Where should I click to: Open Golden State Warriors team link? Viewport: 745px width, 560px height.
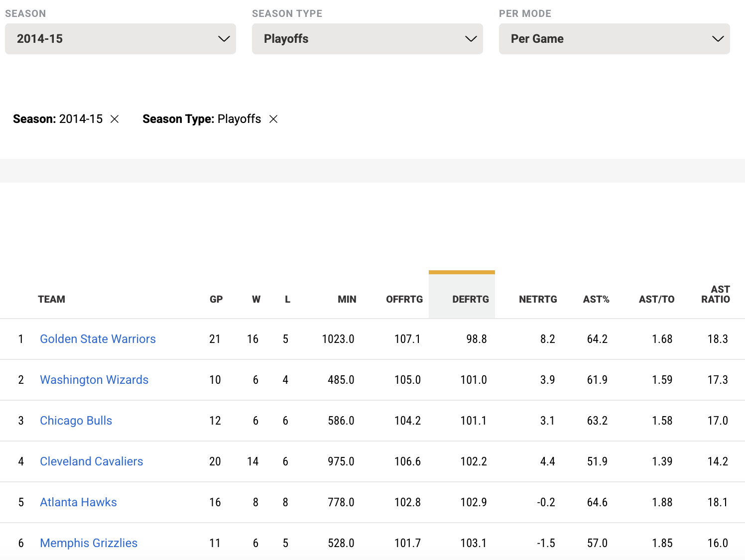[x=98, y=339]
